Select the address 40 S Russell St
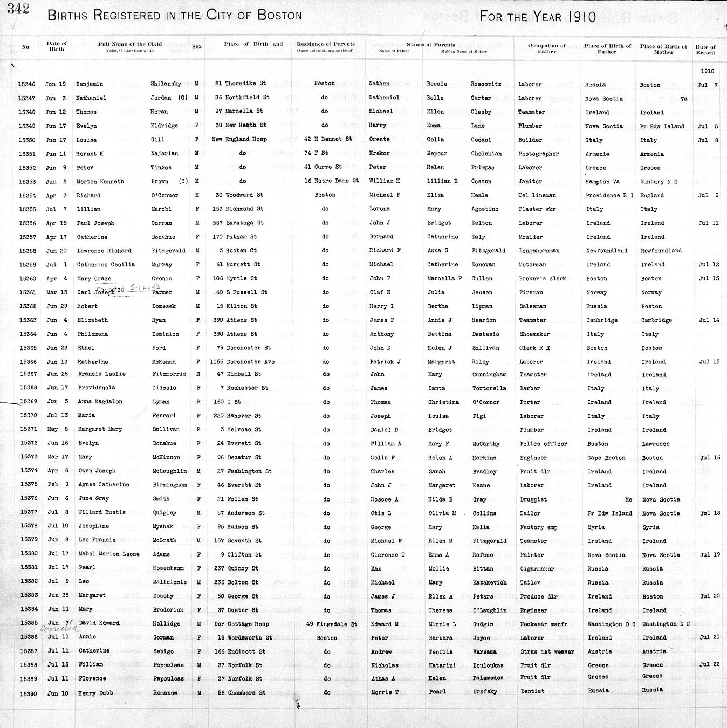 (242, 292)
